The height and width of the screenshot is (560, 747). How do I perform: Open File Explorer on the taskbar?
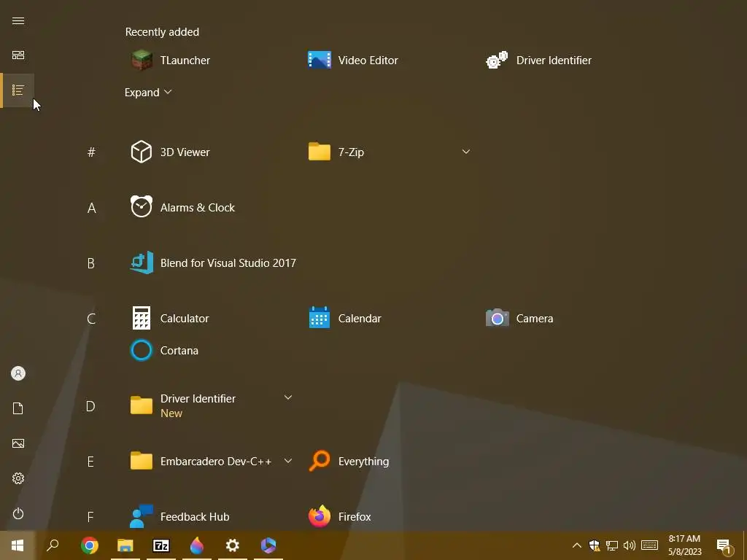click(125, 545)
